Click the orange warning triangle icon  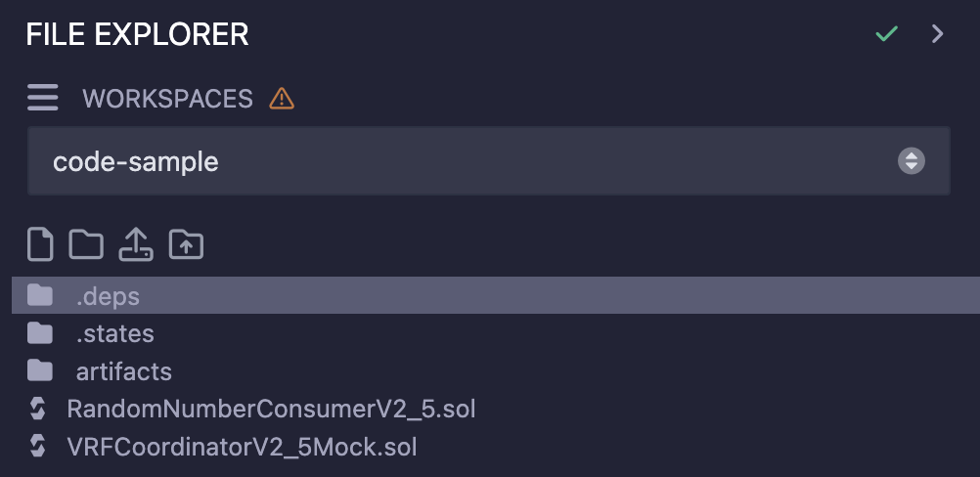coord(282,99)
